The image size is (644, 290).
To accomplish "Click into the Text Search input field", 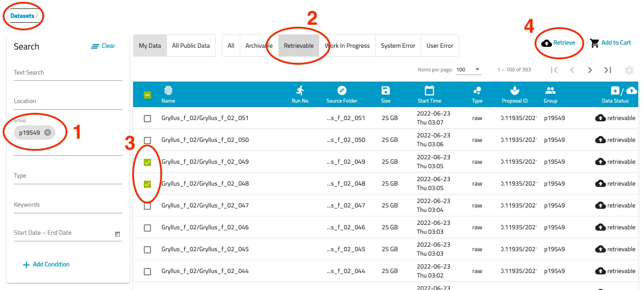I will [68, 73].
